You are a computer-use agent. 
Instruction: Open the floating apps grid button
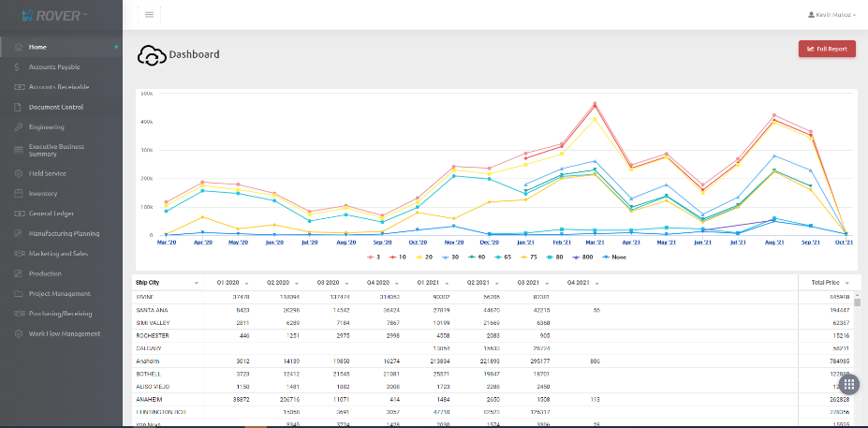pyautogui.click(x=849, y=384)
